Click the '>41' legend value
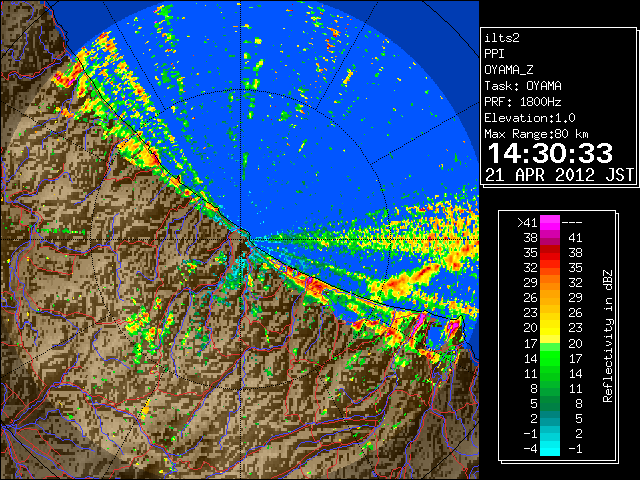Screen dimensions: 640x480 click(x=527, y=223)
